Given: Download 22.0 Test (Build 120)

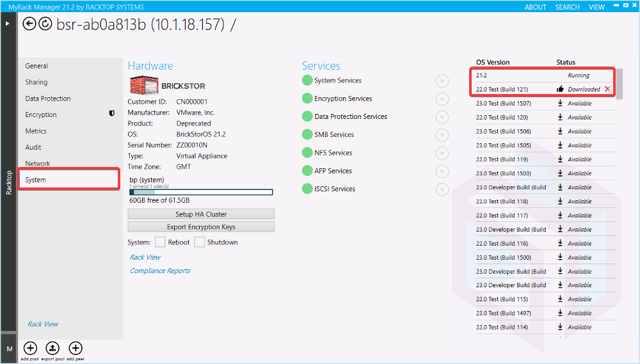Looking at the screenshot, I should [560, 117].
